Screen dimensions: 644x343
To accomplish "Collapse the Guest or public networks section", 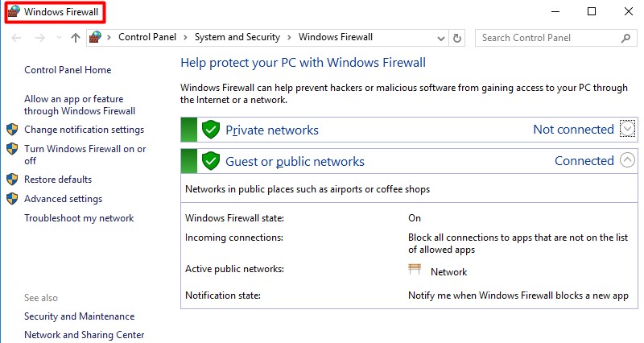I will (629, 160).
